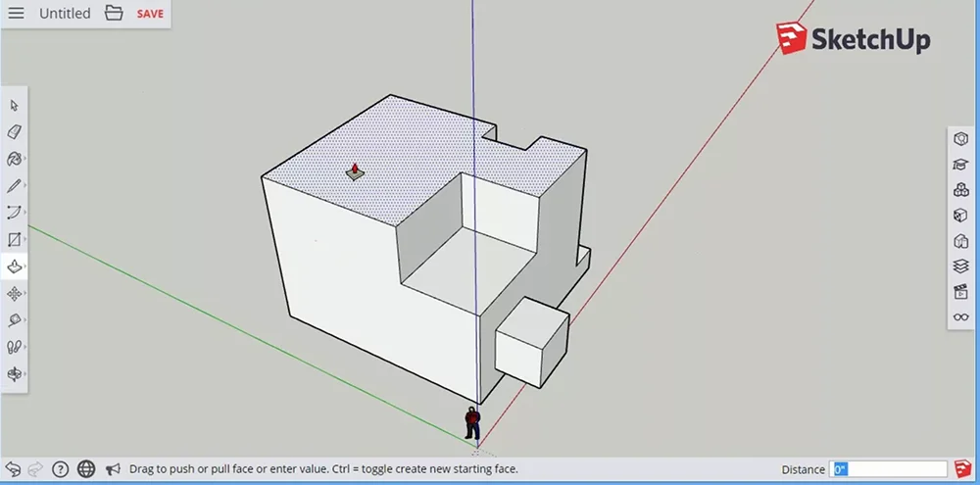Show the Components panel
The width and height of the screenshot is (980, 485).
pos(960,190)
